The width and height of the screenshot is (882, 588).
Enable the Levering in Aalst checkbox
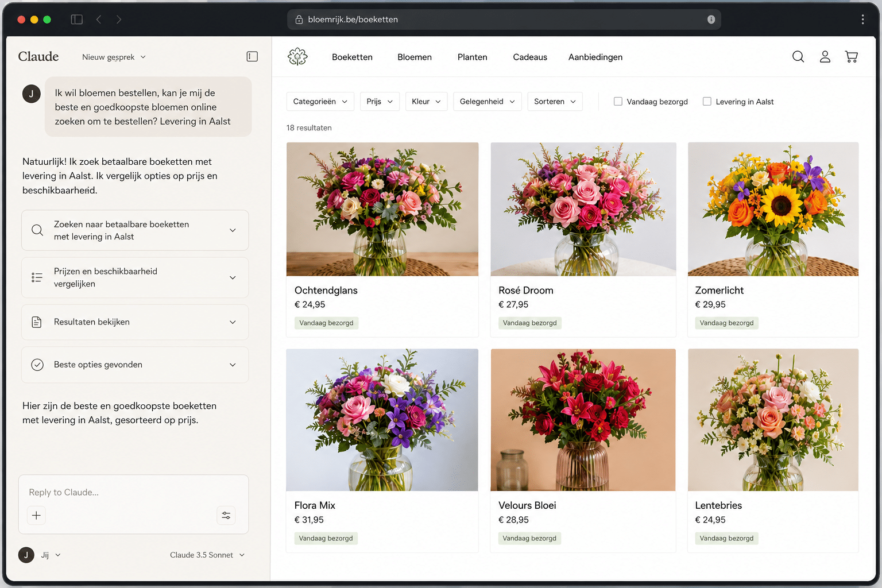[x=707, y=102]
